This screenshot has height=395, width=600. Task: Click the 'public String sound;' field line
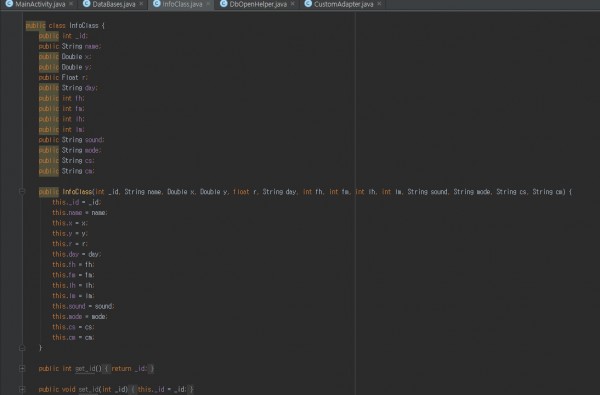72,140
